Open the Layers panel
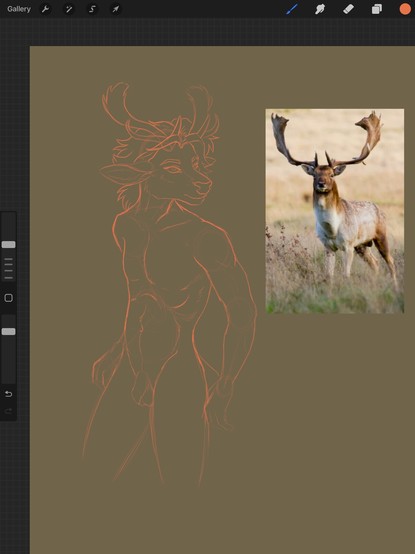This screenshot has width=415, height=554. pos(377,9)
